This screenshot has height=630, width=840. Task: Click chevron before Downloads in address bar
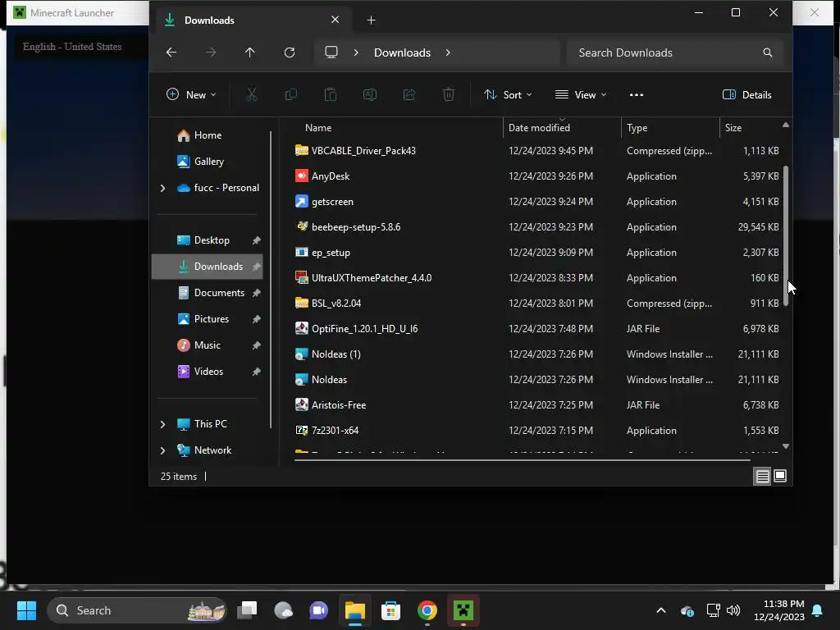[x=356, y=52]
